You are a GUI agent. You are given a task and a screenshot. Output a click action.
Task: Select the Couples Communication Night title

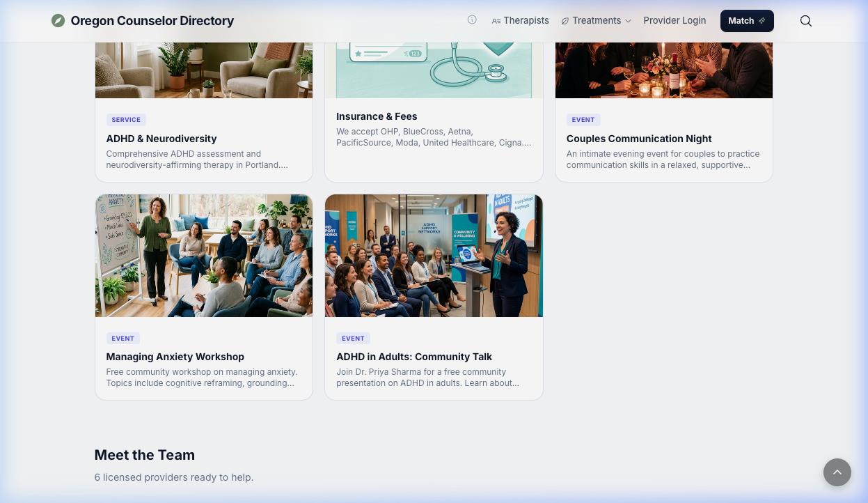pyautogui.click(x=639, y=139)
